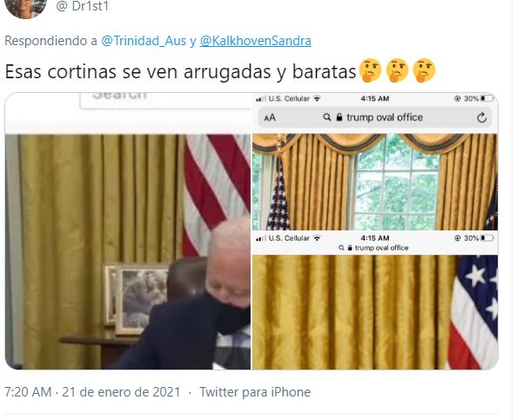The image size is (516, 420).
Task: Click the AA text size icon
Action: click(x=270, y=117)
